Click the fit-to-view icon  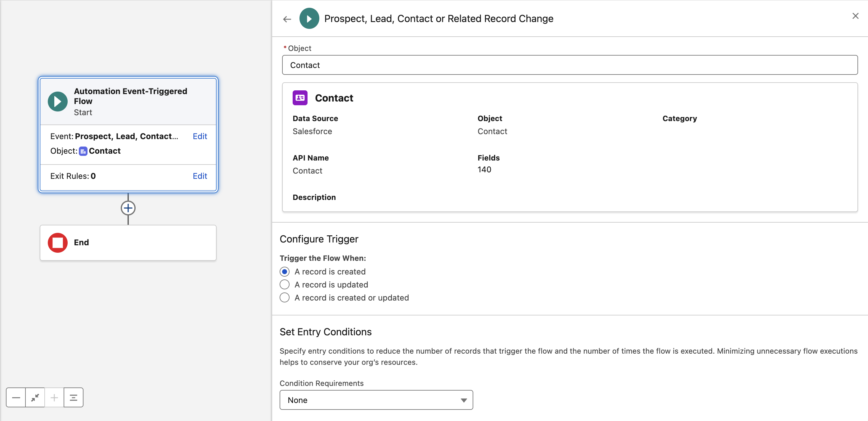point(35,397)
